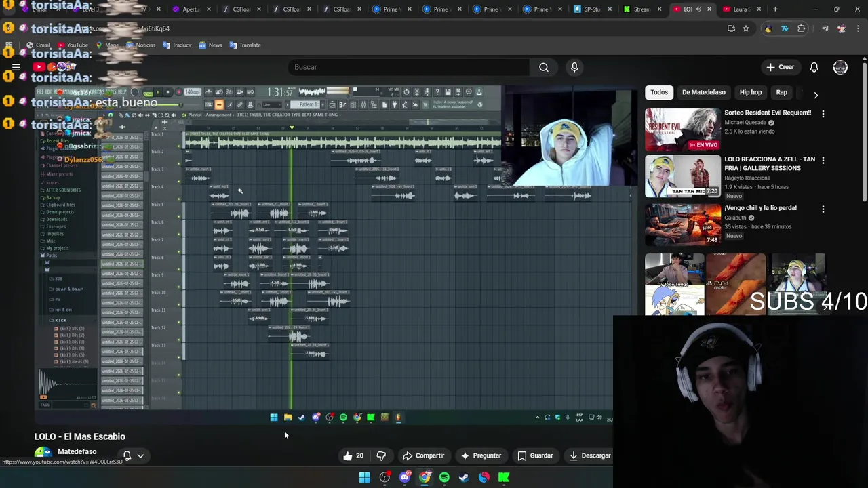This screenshot has height=488, width=868.
Task: Open the ¡Vengo chill y la lío parda! title
Action: 760,208
